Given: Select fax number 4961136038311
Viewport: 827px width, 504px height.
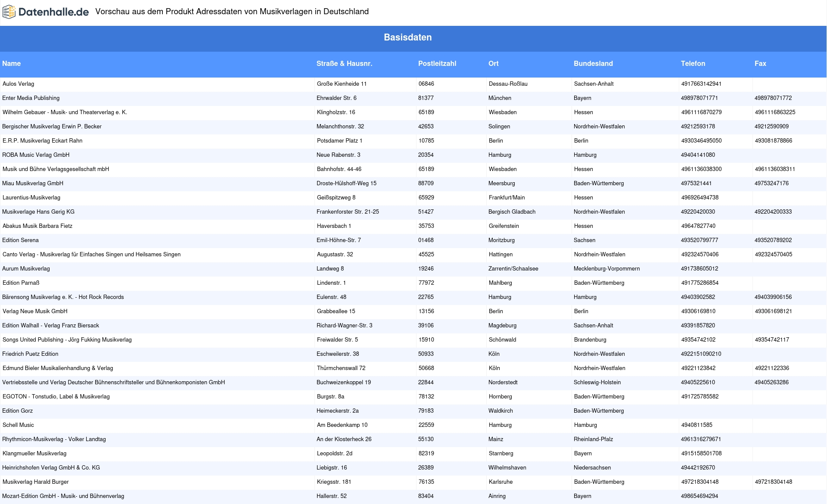Looking at the screenshot, I should (x=775, y=169).
